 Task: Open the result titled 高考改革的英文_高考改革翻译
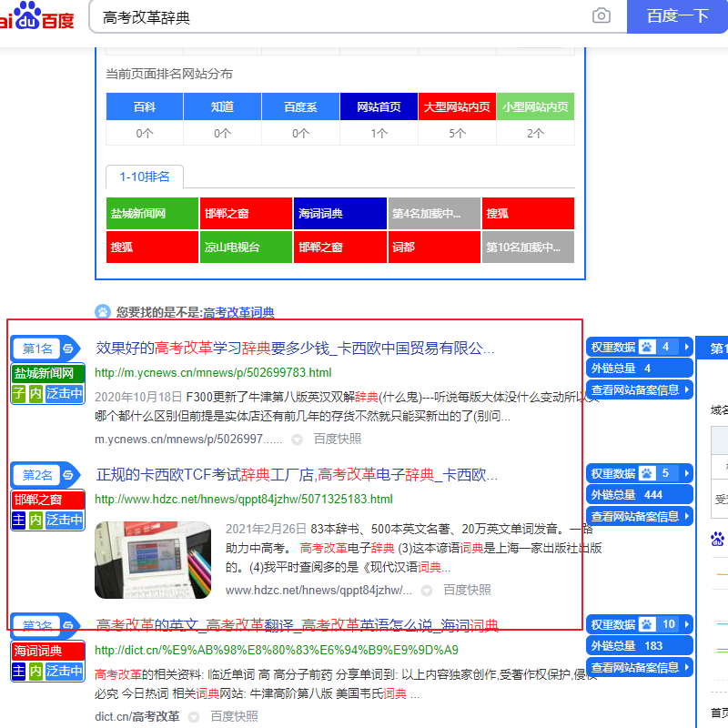pyautogui.click(x=298, y=625)
